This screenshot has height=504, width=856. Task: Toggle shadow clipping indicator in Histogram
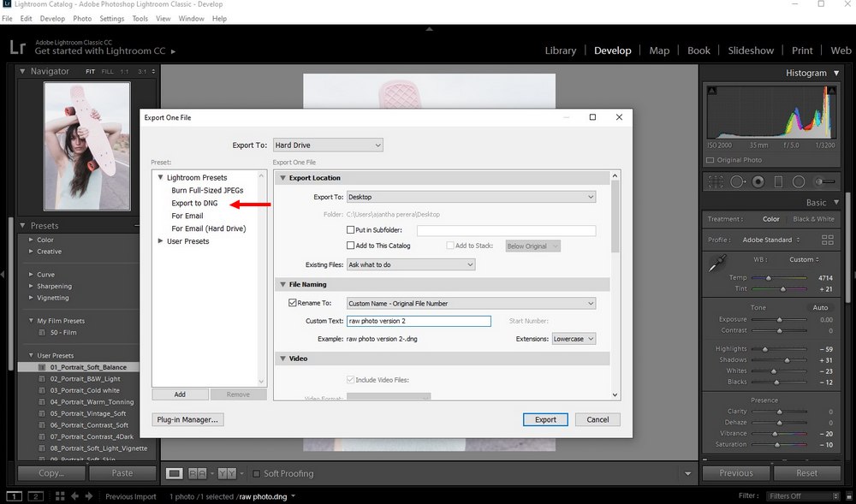click(712, 91)
